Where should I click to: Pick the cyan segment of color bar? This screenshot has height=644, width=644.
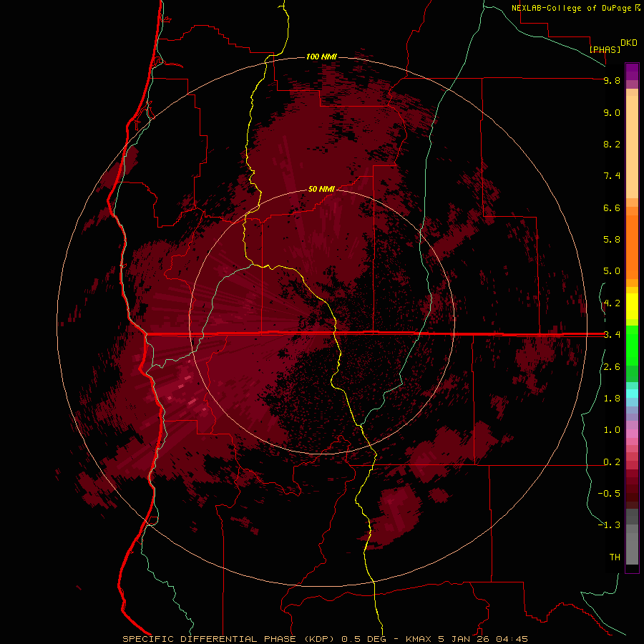pyautogui.click(x=632, y=394)
